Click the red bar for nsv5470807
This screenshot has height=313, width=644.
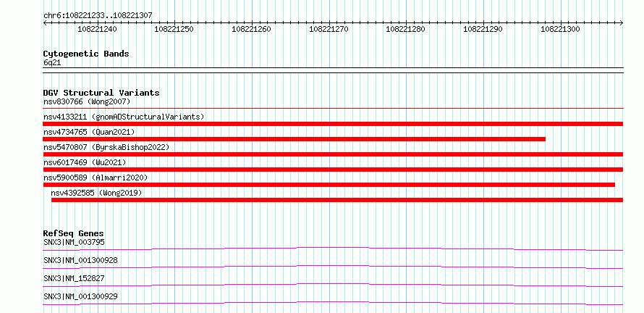click(x=333, y=154)
